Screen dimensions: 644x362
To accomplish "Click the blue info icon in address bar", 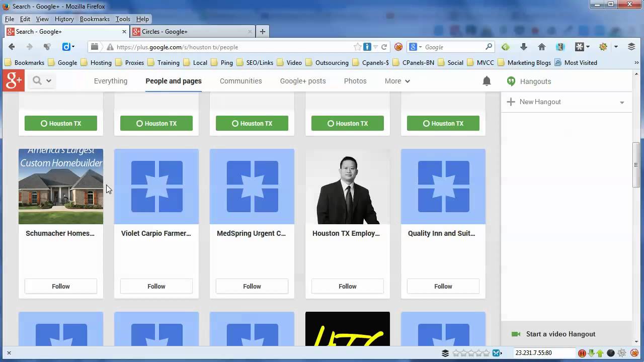I will pyautogui.click(x=367, y=47).
